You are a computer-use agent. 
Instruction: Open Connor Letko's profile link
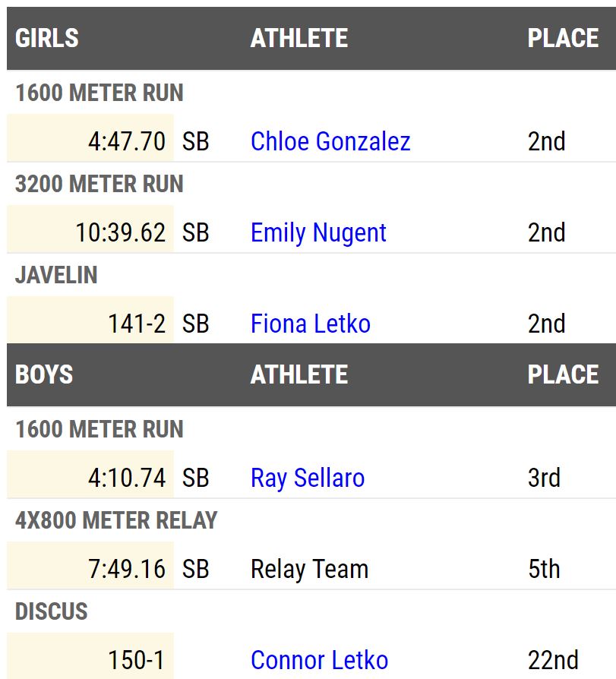pos(319,660)
